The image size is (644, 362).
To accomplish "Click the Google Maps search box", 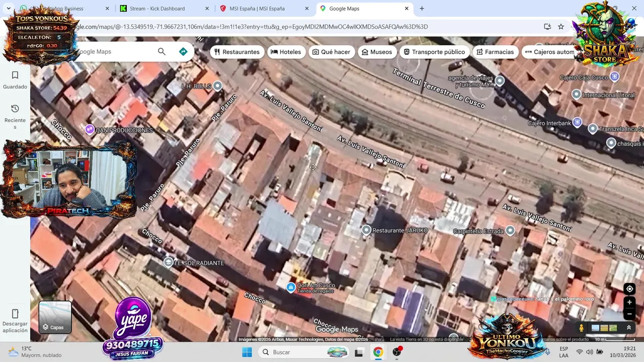I will pyautogui.click(x=113, y=51).
